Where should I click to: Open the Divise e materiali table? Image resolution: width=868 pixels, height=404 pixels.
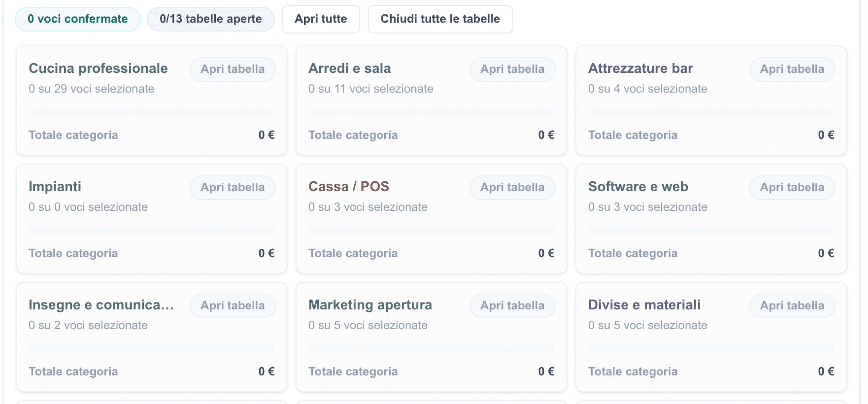tap(792, 306)
